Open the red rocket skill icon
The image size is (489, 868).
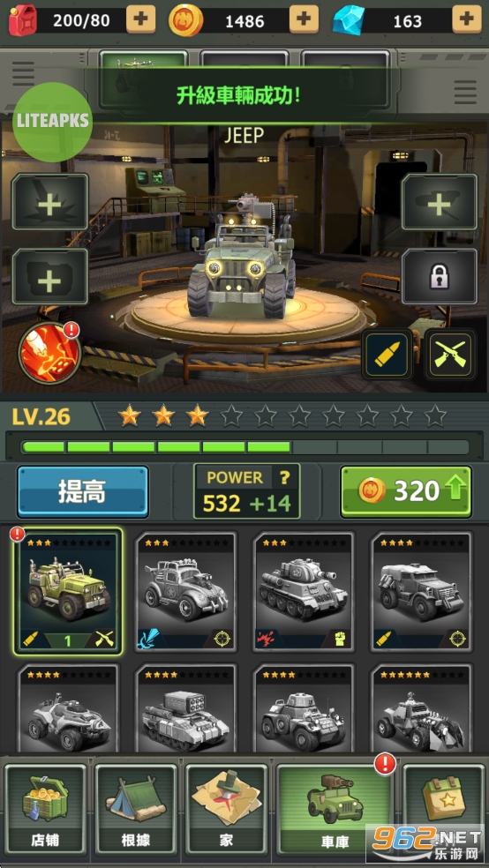click(x=49, y=354)
